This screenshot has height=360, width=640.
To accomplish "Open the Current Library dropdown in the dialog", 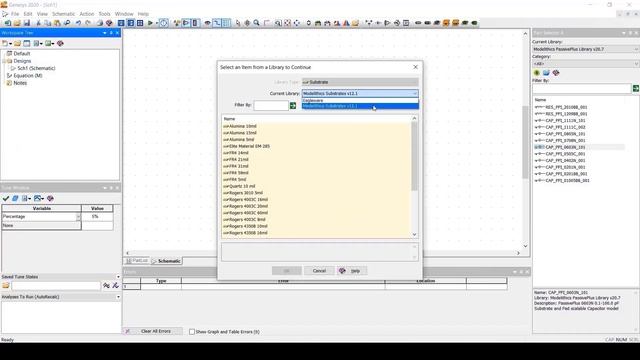I will pos(360,93).
